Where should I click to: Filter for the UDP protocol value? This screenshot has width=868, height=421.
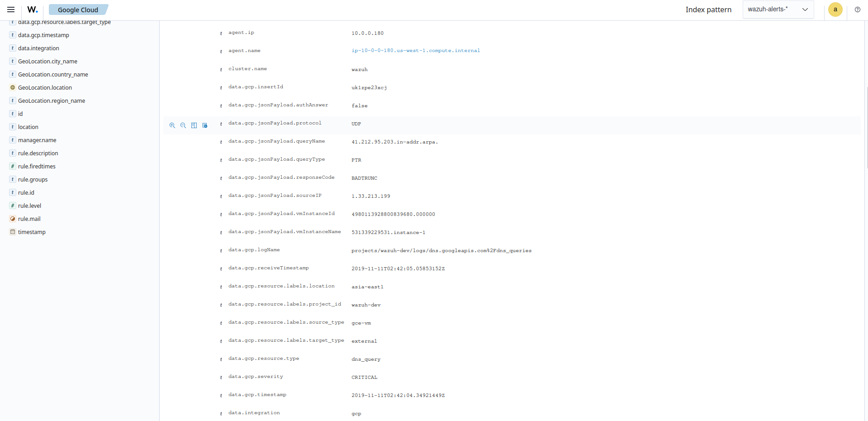pos(172,125)
